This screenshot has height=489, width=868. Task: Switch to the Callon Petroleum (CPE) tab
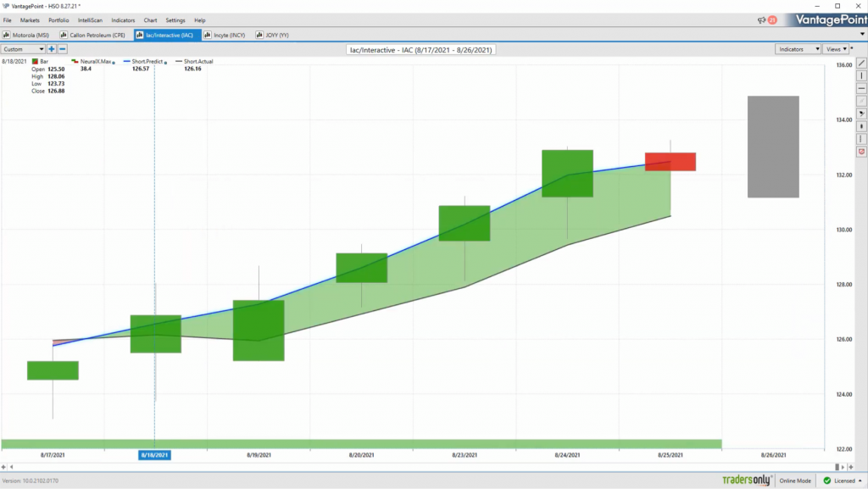point(93,35)
